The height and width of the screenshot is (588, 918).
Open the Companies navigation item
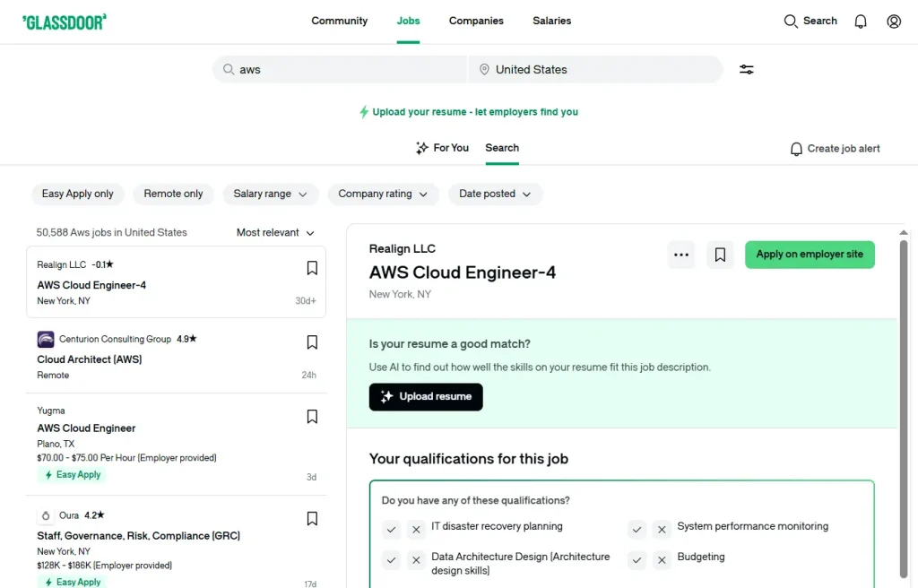[476, 22]
